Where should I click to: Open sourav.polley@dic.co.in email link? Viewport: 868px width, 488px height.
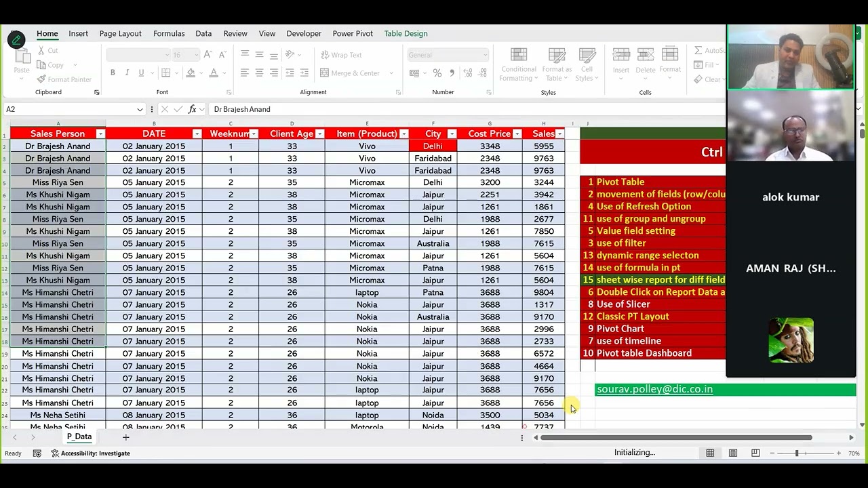(654, 390)
